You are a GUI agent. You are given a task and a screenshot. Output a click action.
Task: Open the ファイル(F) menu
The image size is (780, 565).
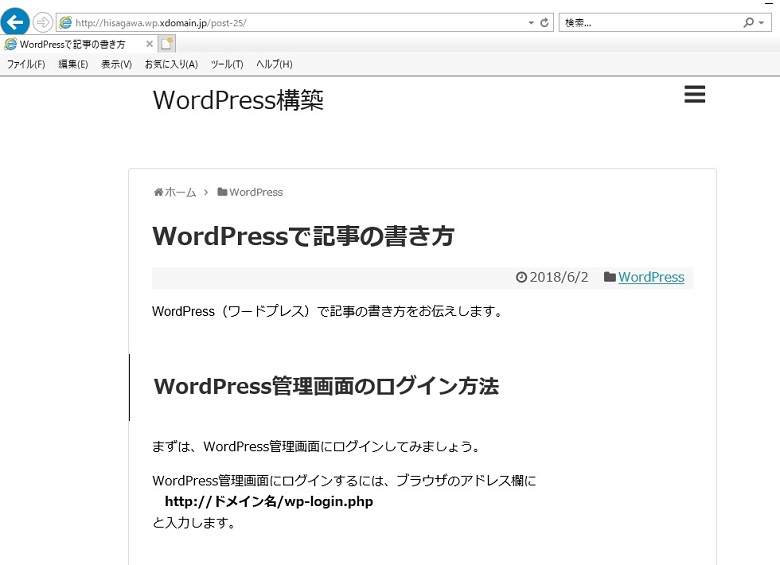tap(26, 64)
